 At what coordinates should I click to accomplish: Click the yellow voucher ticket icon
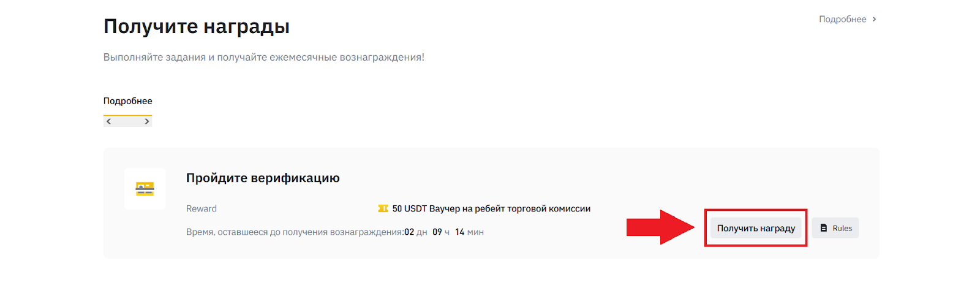(x=383, y=209)
